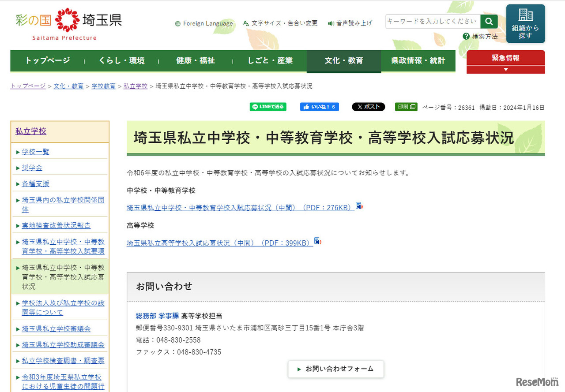565x392 pixels.
Task: Open 県政情報・統計 navigation menu
Action: pyautogui.click(x=418, y=61)
